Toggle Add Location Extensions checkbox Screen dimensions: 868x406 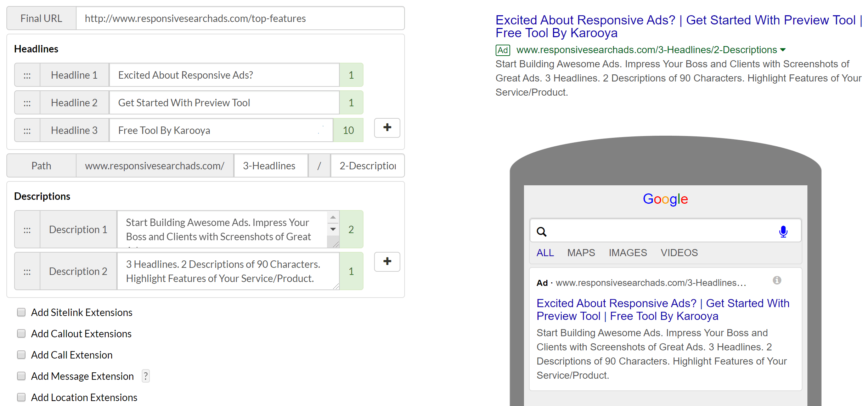[22, 397]
